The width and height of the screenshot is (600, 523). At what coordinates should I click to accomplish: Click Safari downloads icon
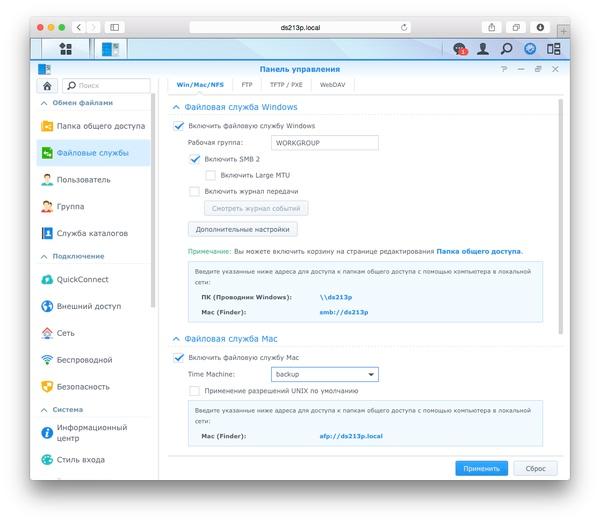540,27
